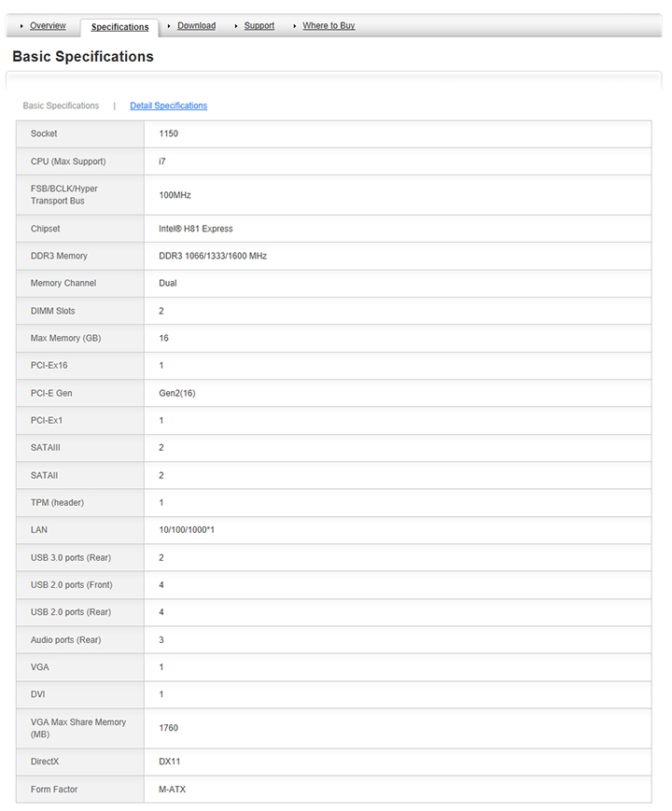This screenshot has height=811, width=672.
Task: Click the Socket row label
Action: [44, 134]
